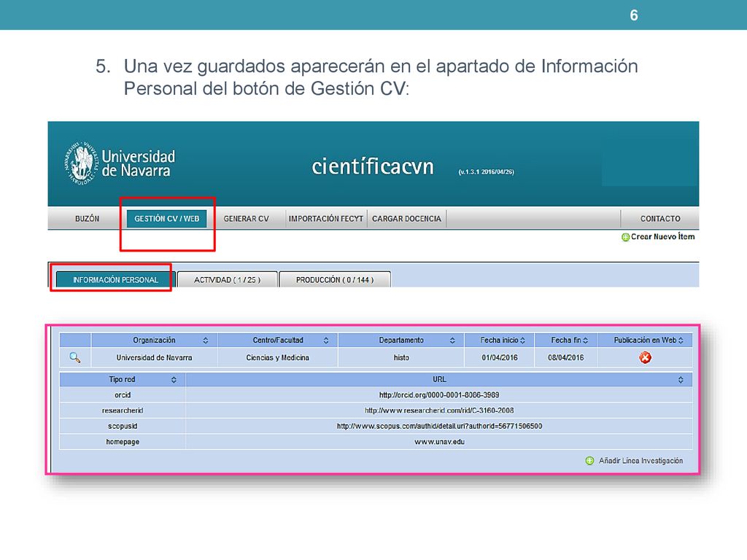This screenshot has height=560, width=747.
Task: Click the red X Publicación en Web icon
Action: tap(645, 357)
